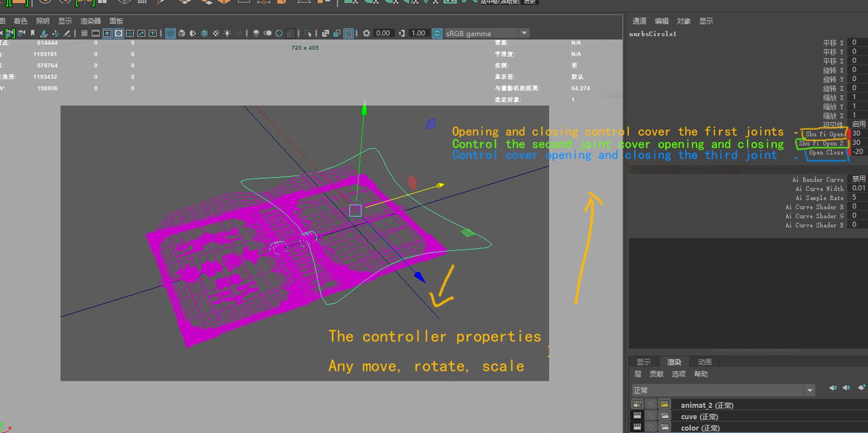
Task: Open the 着色 panel menu
Action: tap(20, 21)
